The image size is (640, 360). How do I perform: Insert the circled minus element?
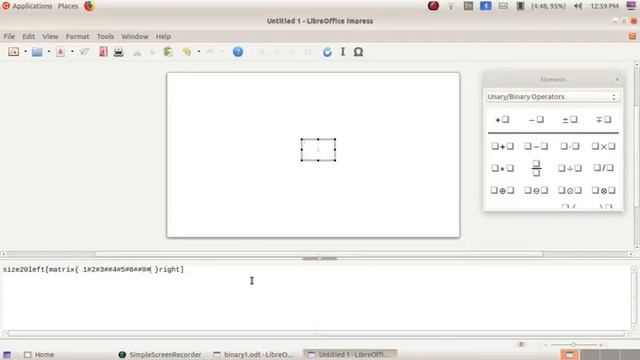536,190
